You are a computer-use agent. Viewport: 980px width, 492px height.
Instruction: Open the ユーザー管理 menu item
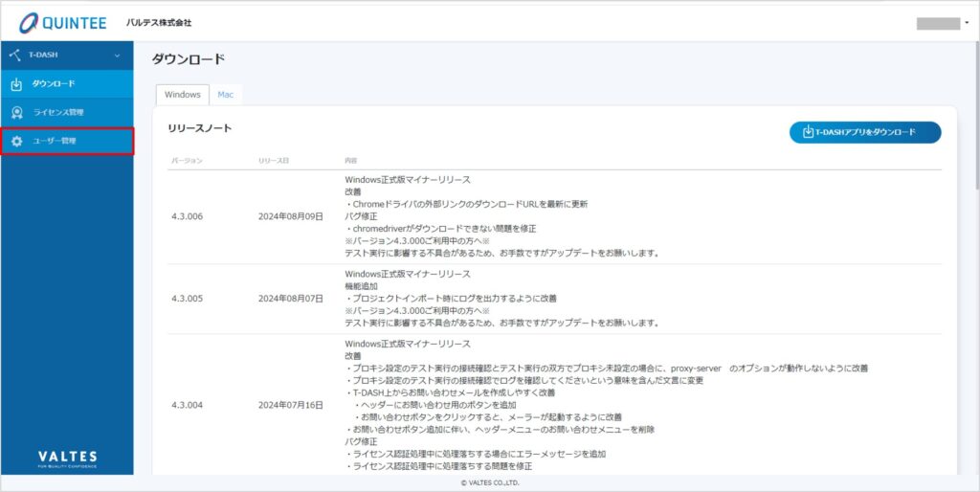click(x=56, y=142)
